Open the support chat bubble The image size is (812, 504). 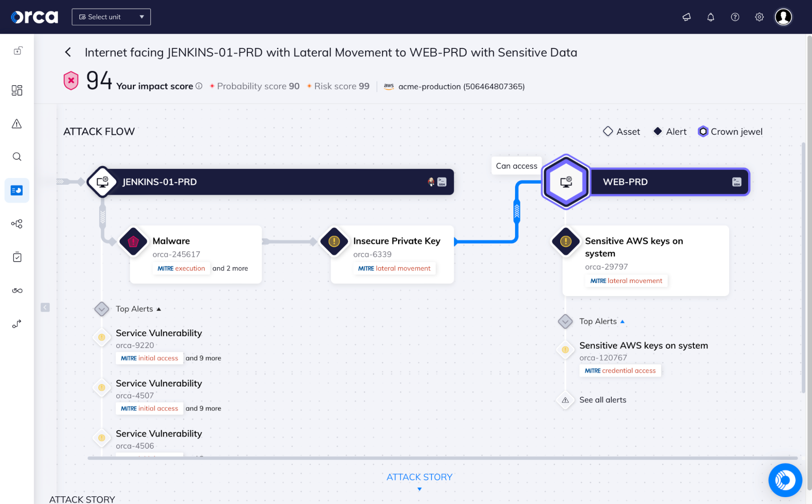tap(785, 480)
